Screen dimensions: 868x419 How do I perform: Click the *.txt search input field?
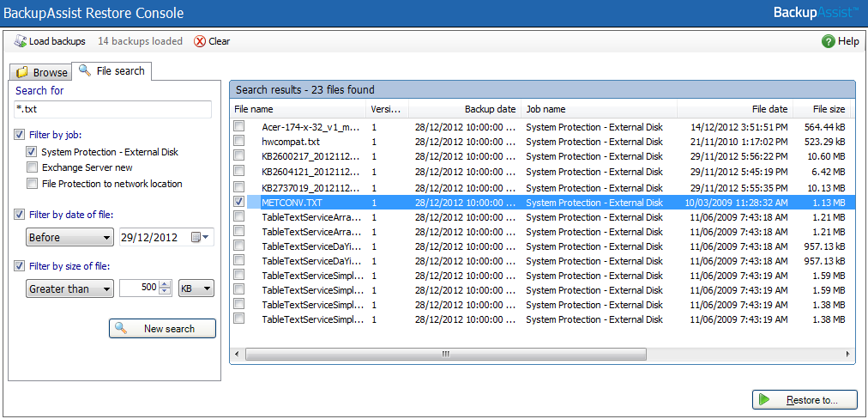tap(112, 110)
